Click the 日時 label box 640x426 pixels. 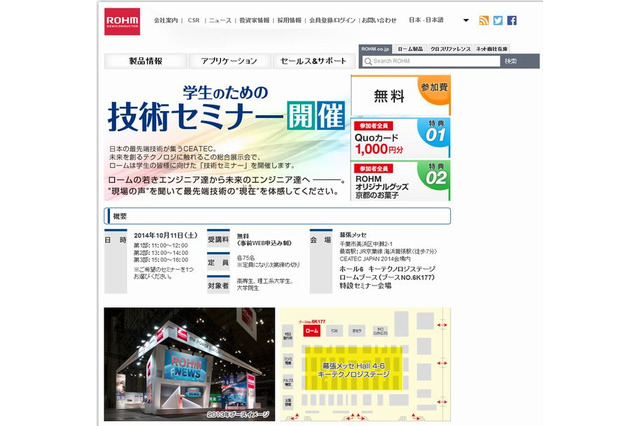point(116,261)
